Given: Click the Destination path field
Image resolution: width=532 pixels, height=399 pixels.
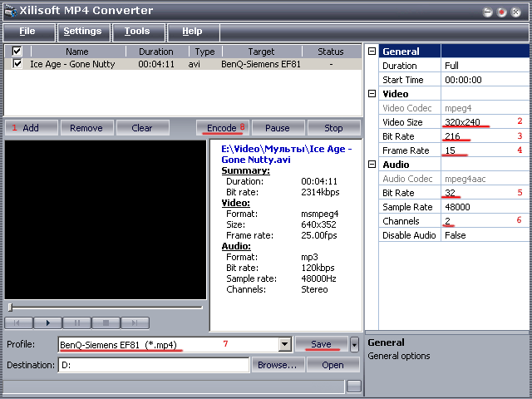Looking at the screenshot, I should point(154,365).
